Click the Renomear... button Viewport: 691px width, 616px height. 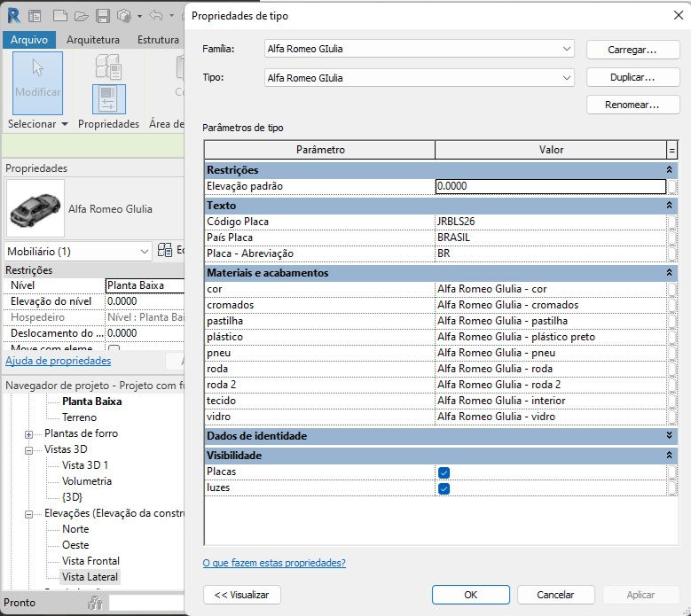[632, 105]
